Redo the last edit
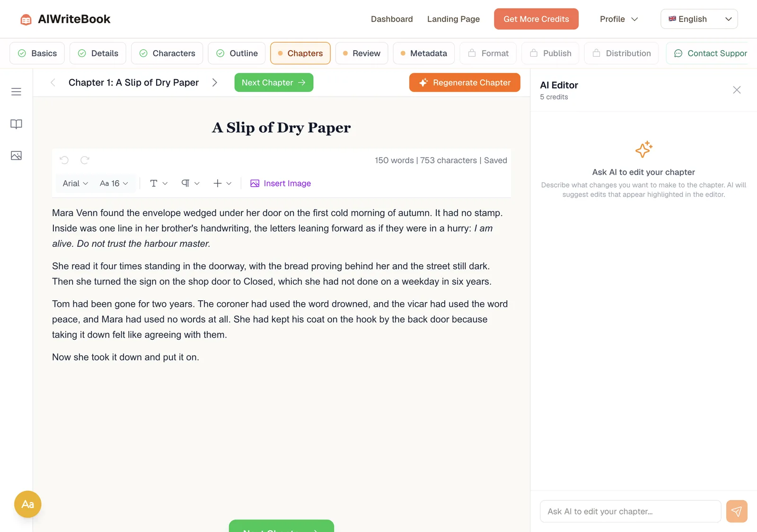Image resolution: width=757 pixels, height=532 pixels. [85, 160]
